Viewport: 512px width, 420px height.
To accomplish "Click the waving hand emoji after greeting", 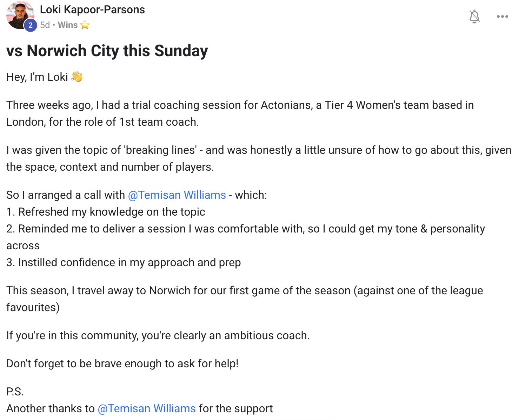I will [x=77, y=77].
